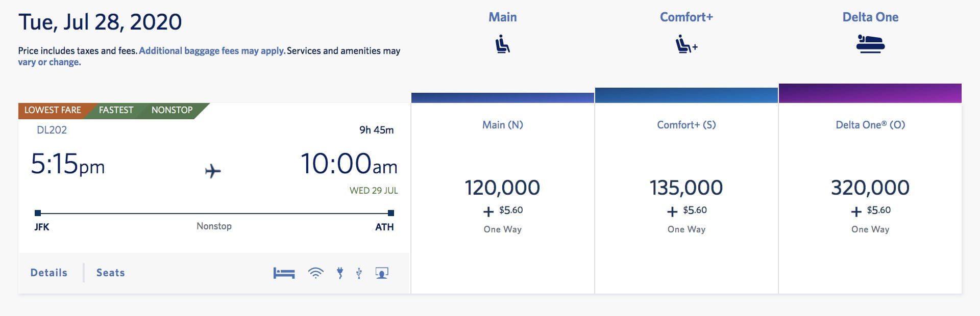Click the power outlet amenity icon
The height and width of the screenshot is (316, 980).
tap(340, 273)
